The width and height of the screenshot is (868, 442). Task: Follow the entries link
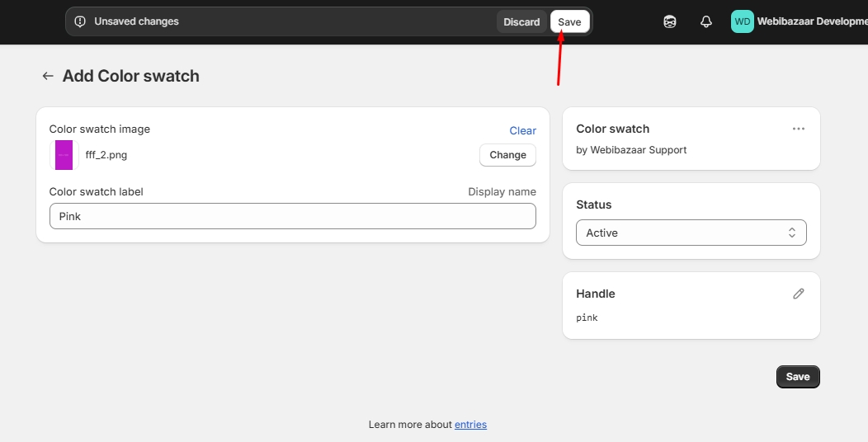(470, 425)
